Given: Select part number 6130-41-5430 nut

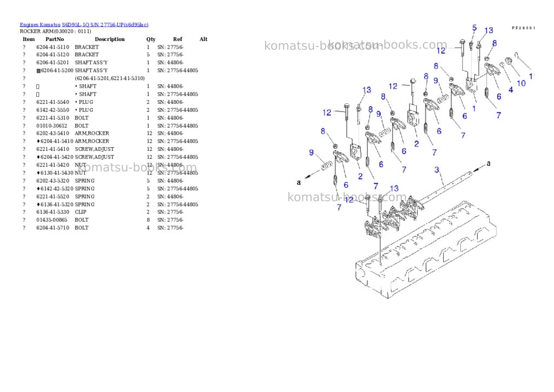Looking at the screenshot, I should coord(57,172).
